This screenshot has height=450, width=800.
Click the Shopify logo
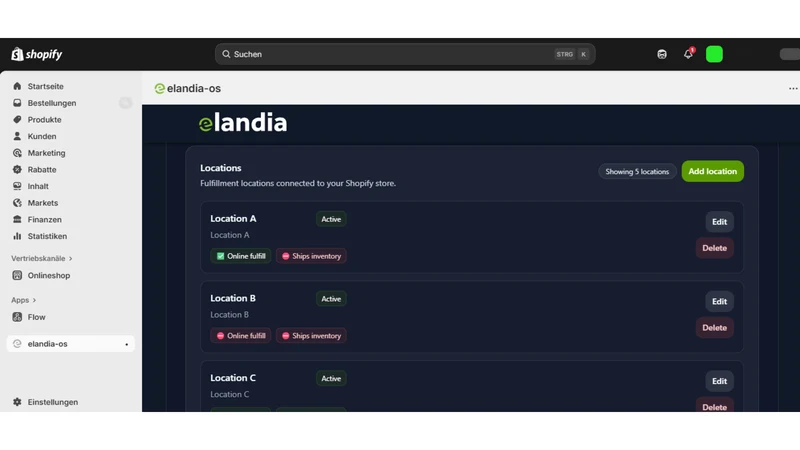click(x=37, y=54)
